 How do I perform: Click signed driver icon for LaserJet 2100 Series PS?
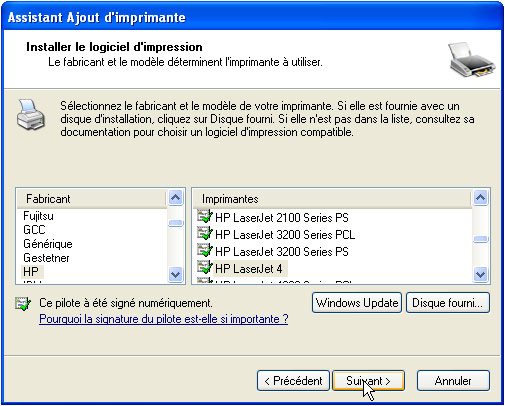[x=205, y=216]
